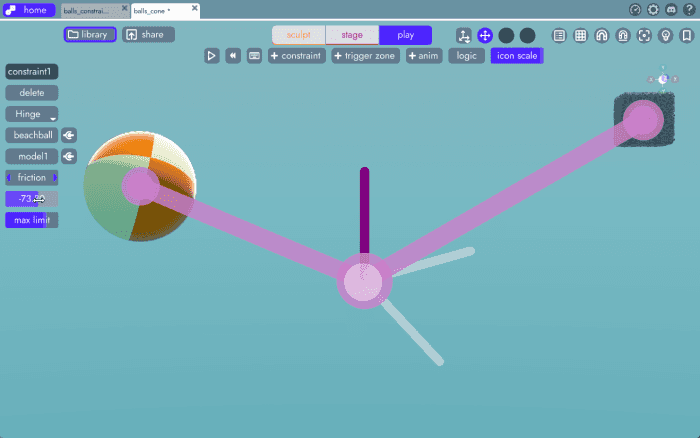Click the rewind simulation icon
This screenshot has width=700, height=438.
point(233,56)
